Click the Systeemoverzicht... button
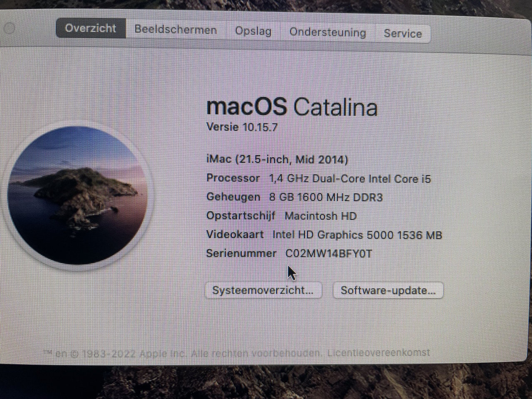The width and height of the screenshot is (532, 399). pyautogui.click(x=263, y=290)
